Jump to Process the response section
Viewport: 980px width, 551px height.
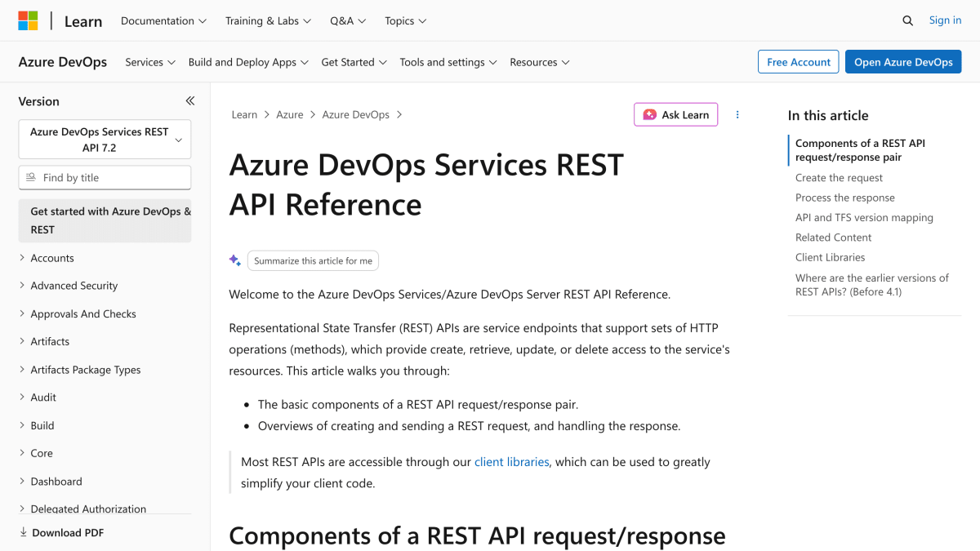[845, 198]
